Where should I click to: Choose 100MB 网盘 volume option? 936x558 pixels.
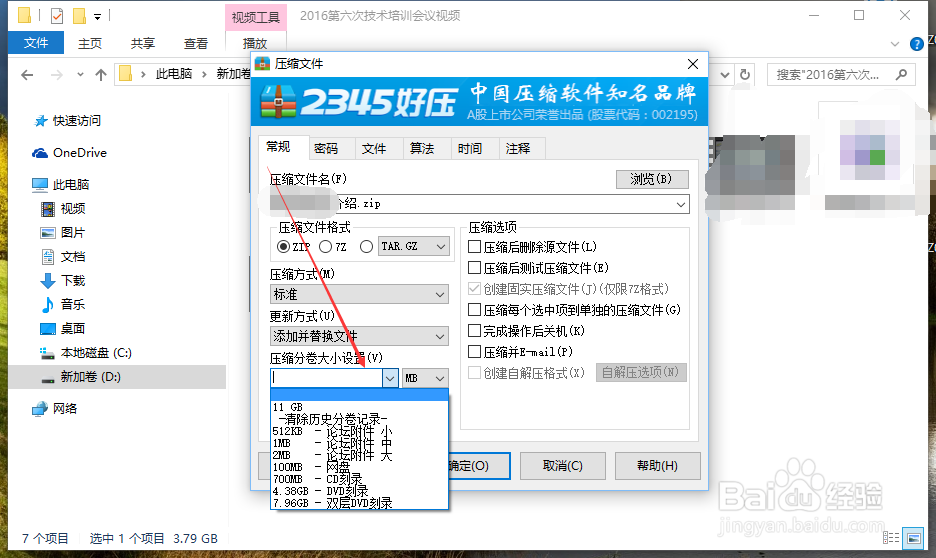tap(359, 467)
